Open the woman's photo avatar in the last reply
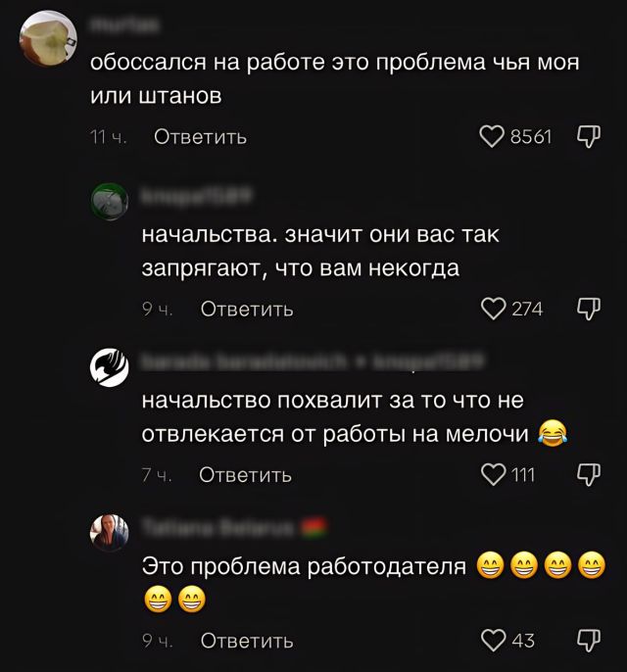The image size is (627, 672). click(x=110, y=533)
